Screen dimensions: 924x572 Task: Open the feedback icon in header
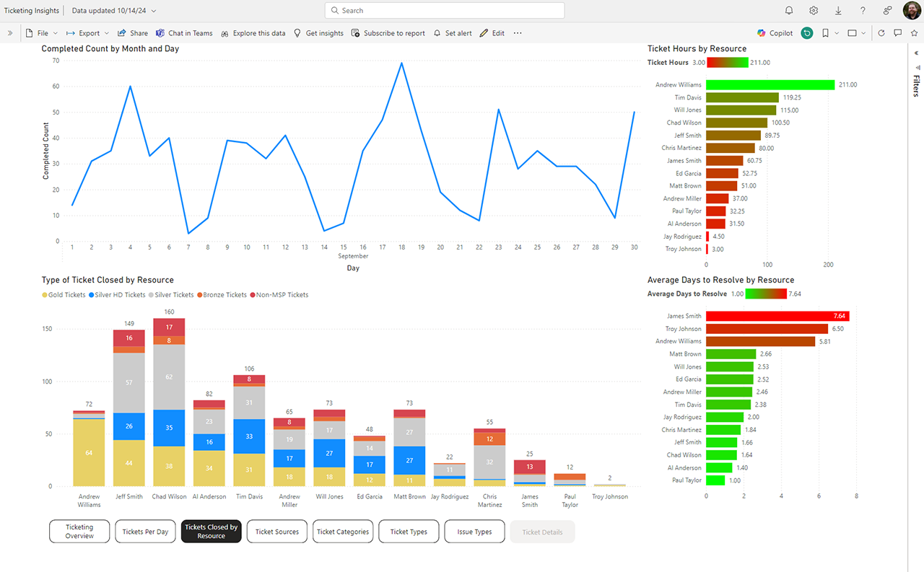point(887,11)
